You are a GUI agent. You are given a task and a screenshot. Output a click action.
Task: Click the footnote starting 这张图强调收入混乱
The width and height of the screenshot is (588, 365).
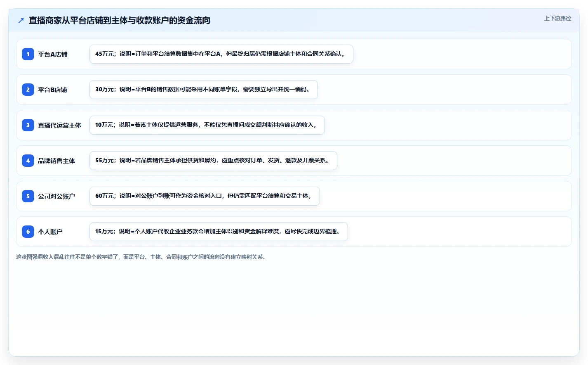point(142,257)
